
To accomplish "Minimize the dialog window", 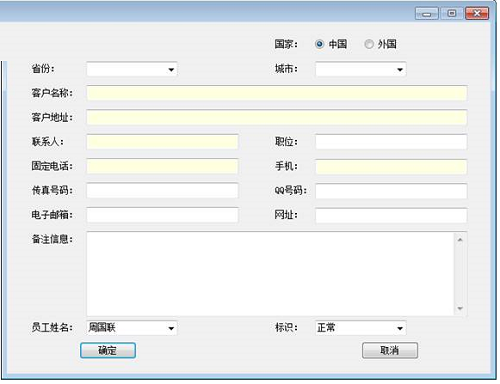I will tap(427, 14).
